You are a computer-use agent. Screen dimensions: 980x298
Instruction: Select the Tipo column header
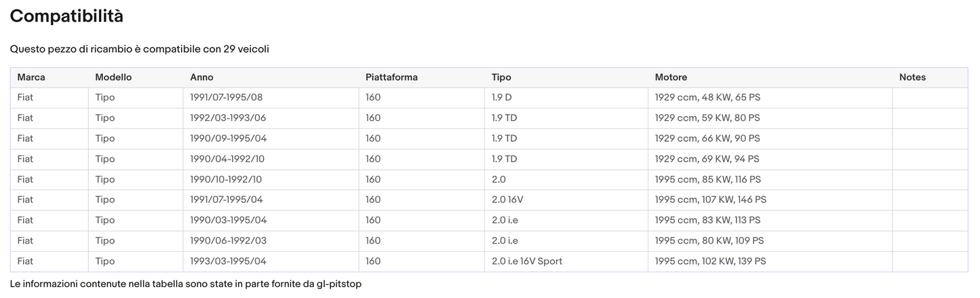501,77
